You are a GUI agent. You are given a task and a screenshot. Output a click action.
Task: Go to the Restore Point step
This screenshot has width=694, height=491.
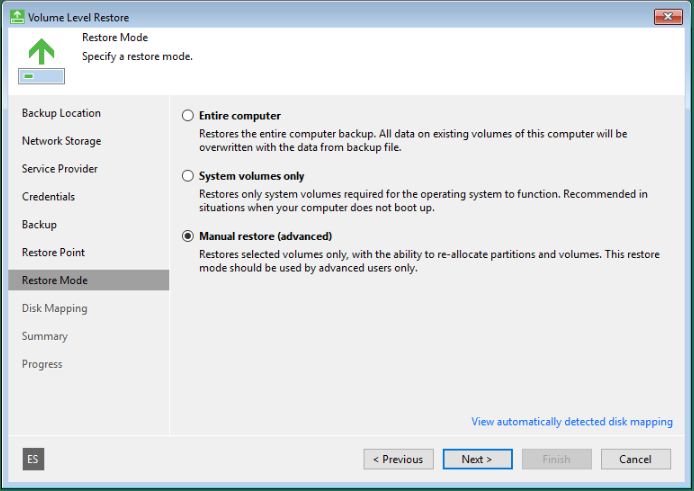click(x=53, y=253)
